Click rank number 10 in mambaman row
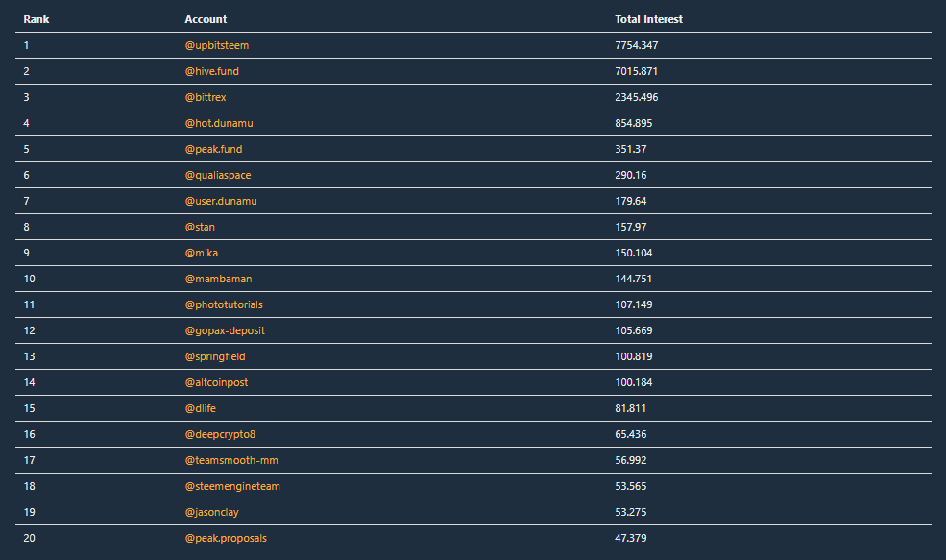The width and height of the screenshot is (946, 560). pyautogui.click(x=29, y=279)
